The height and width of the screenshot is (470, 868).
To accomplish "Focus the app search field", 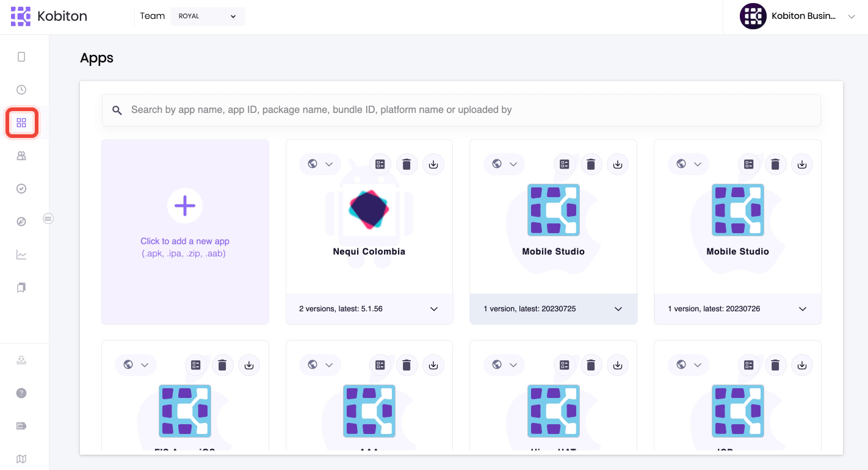I will [461, 110].
